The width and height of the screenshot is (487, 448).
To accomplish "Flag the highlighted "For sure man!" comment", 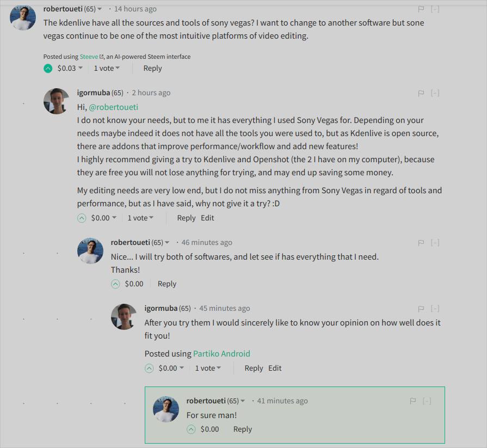I will [414, 401].
